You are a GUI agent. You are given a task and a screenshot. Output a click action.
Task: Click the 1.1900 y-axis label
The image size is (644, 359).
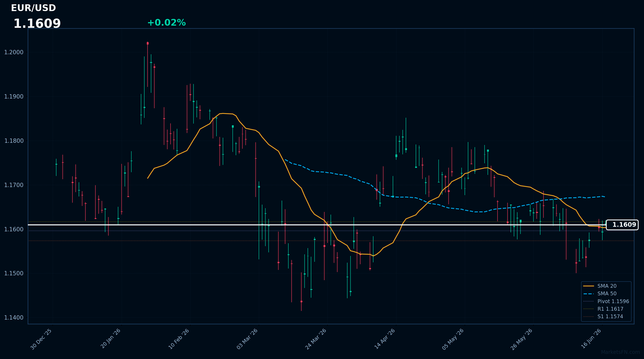click(14, 97)
